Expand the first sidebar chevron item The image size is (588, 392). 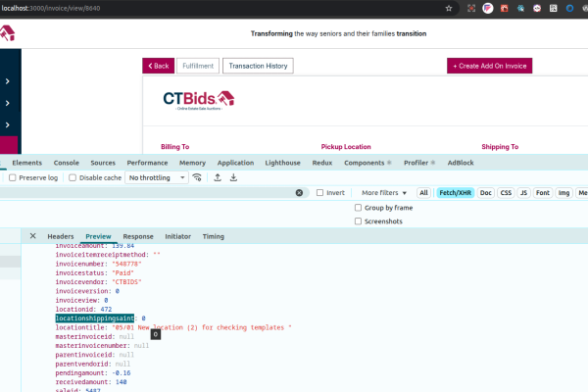click(8, 81)
